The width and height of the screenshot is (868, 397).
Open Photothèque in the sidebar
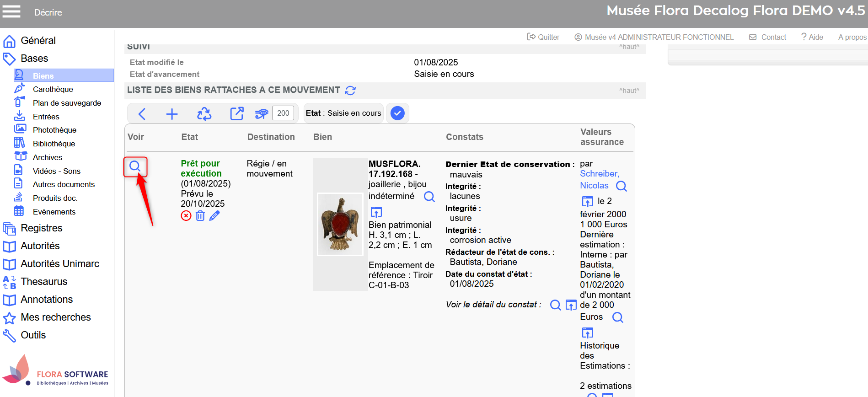point(54,130)
